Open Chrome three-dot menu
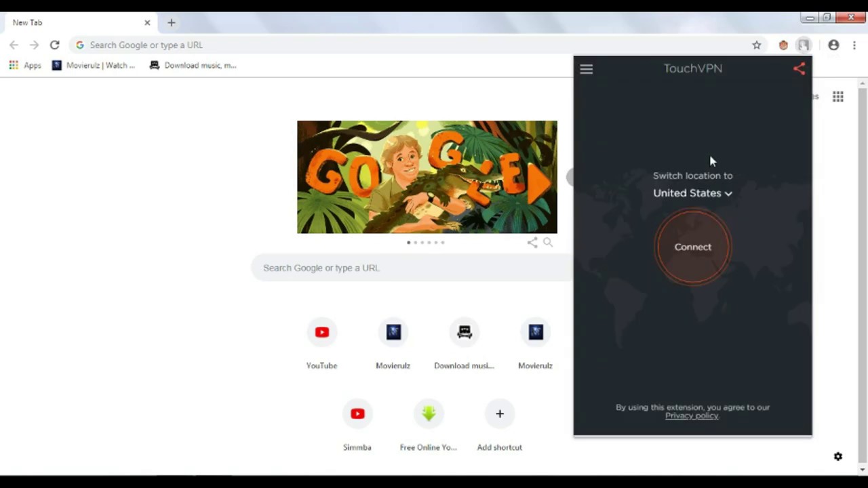 point(854,45)
